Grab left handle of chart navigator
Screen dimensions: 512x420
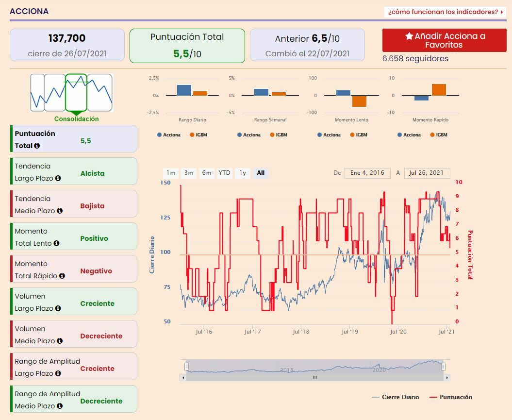[186, 367]
